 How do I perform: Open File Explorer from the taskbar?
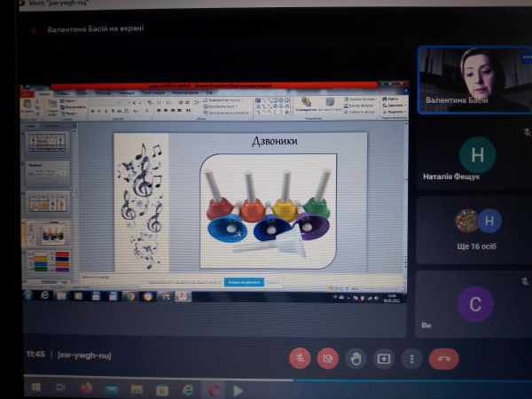point(137,389)
